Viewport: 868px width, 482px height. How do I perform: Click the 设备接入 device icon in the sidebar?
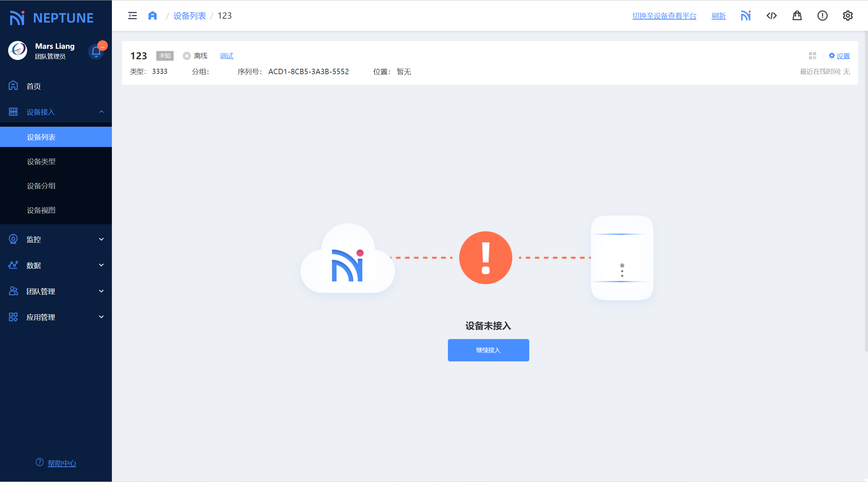tap(13, 112)
